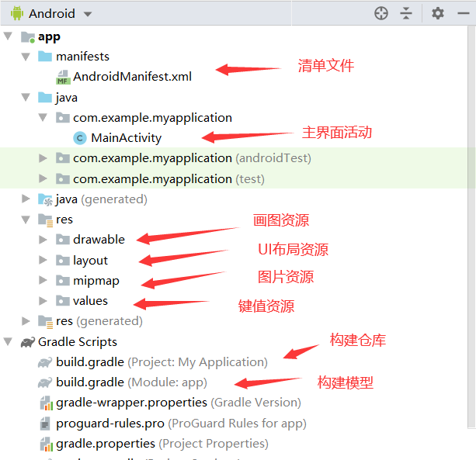
Task: Click the Gradle Scripts elephant icon
Action: pos(28,342)
